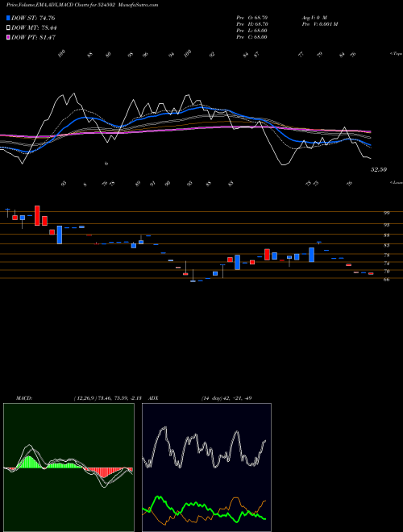Click the 78 price axis label
Image resolution: width=403 pixels, height=532 pixels.
[386, 256]
